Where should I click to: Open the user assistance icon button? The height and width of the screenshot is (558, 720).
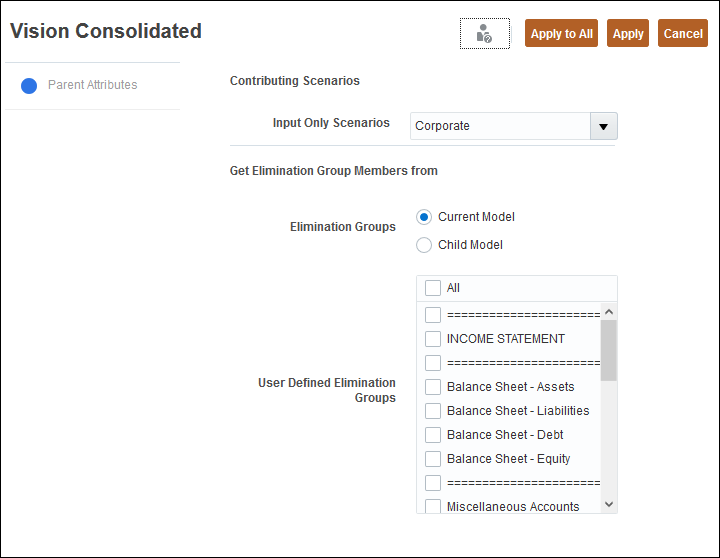point(484,34)
